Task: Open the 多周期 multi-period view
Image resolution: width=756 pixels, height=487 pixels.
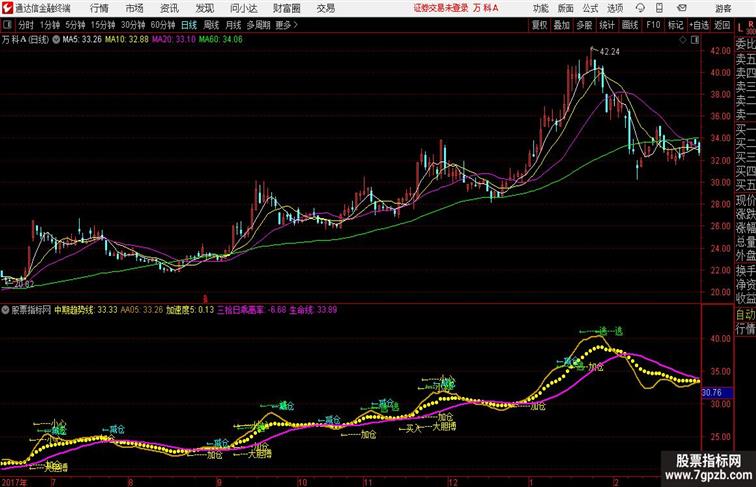Action: [258, 25]
